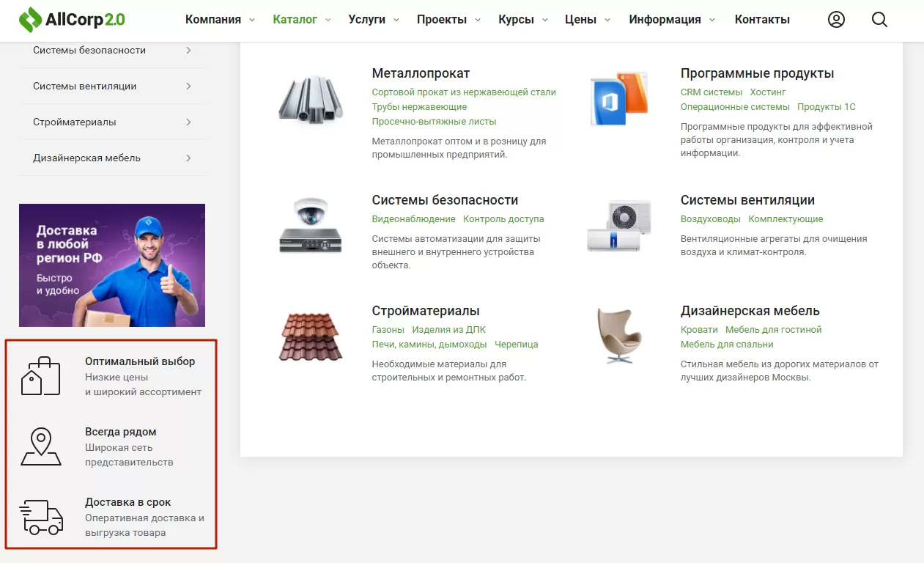This screenshot has height=563, width=924.
Task: Expand the Услуги menu arrow
Action: [396, 20]
